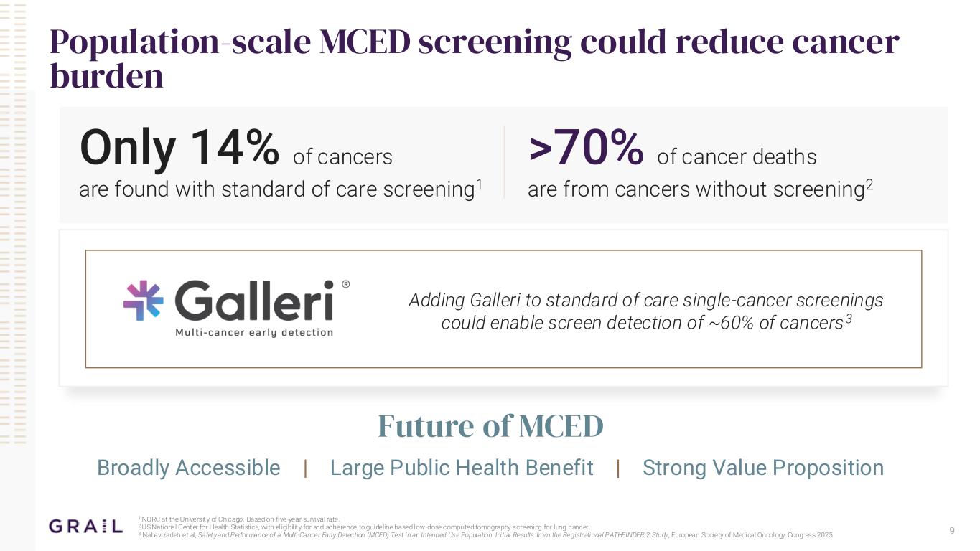Select the slide title about MCED screening
This screenshot has width=980, height=551.
click(x=474, y=59)
